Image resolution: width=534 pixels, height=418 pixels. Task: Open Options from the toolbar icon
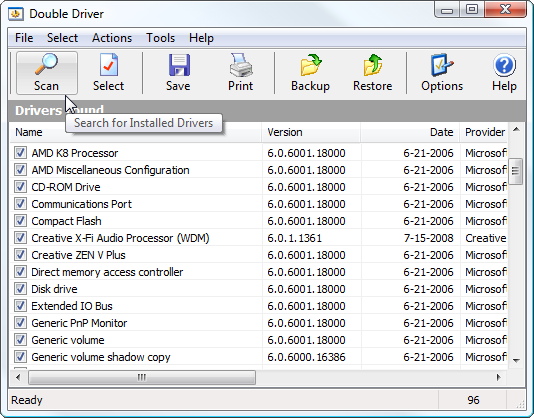tap(442, 64)
